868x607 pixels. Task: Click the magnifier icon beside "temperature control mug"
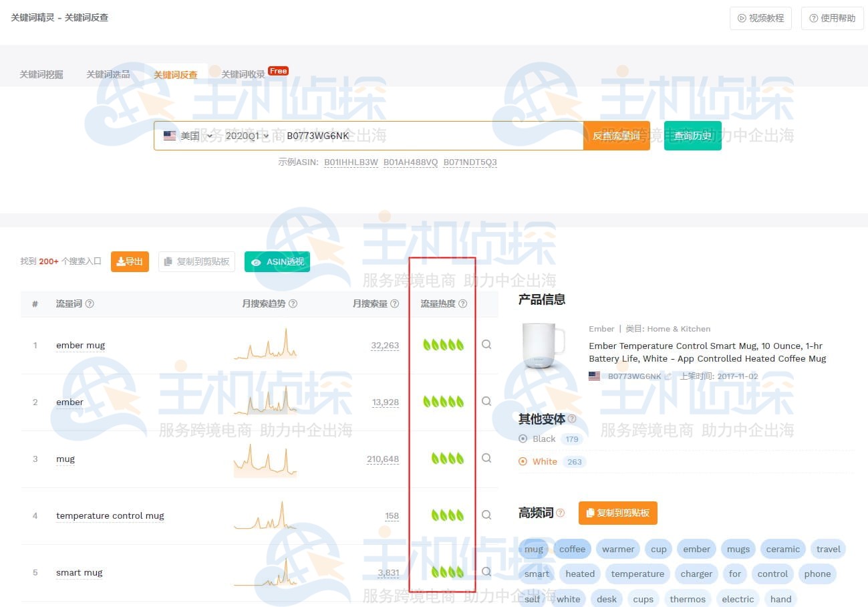[486, 515]
